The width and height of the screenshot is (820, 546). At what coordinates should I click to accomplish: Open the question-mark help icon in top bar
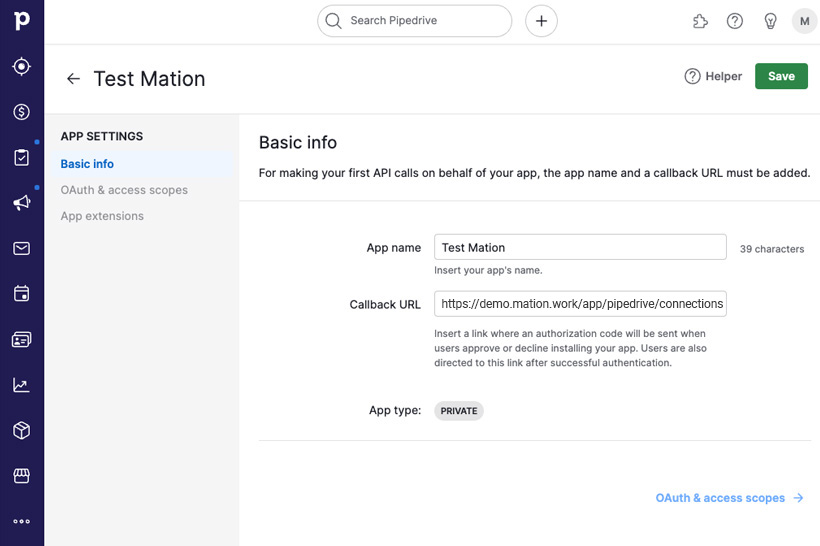pyautogui.click(x=735, y=21)
